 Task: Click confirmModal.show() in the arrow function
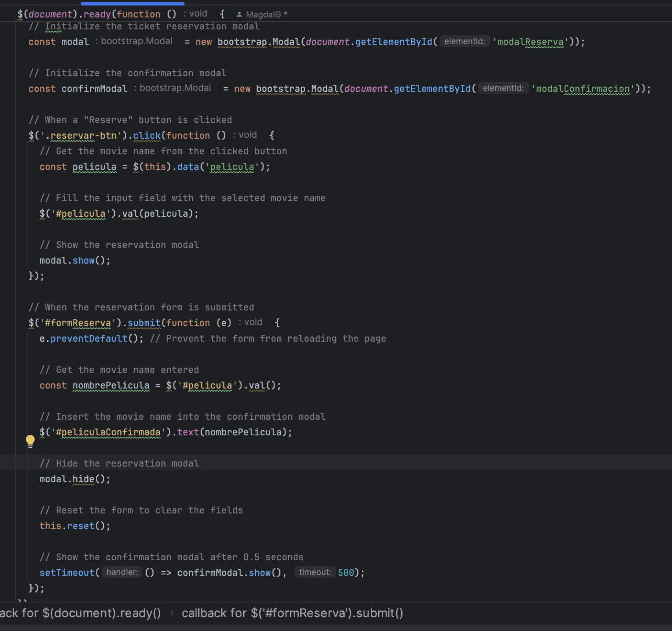[229, 573]
